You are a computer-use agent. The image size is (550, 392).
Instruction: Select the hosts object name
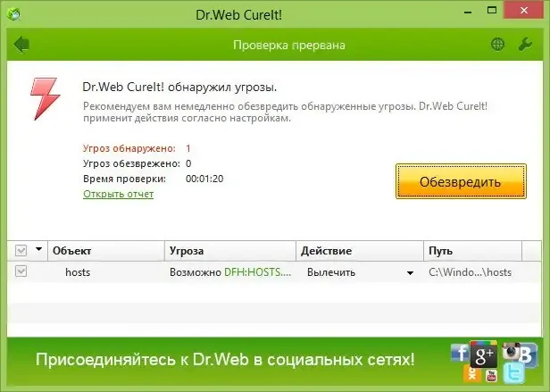78,272
